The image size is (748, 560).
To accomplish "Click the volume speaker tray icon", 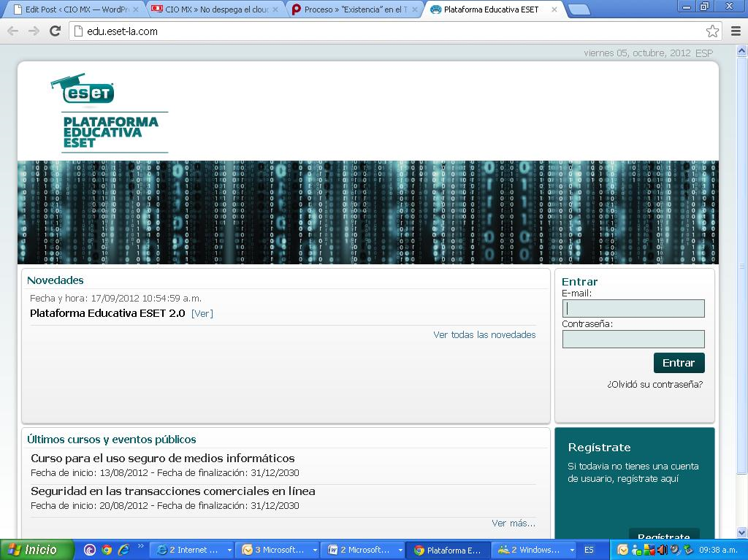I will click(662, 550).
